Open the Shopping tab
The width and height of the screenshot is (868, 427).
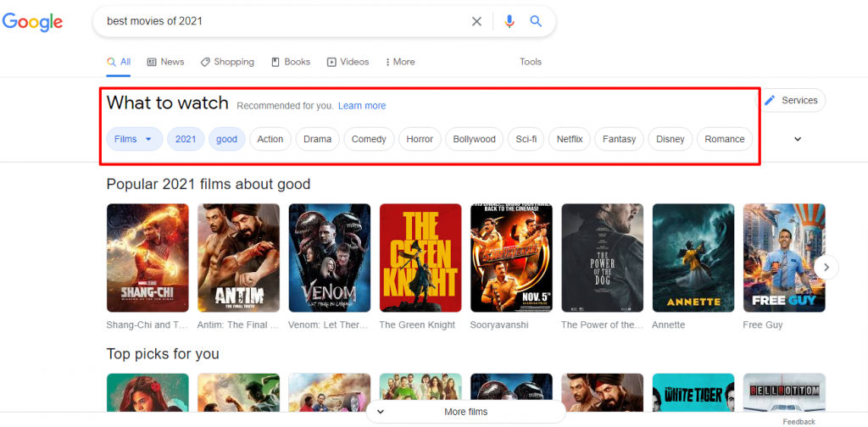pyautogui.click(x=227, y=62)
